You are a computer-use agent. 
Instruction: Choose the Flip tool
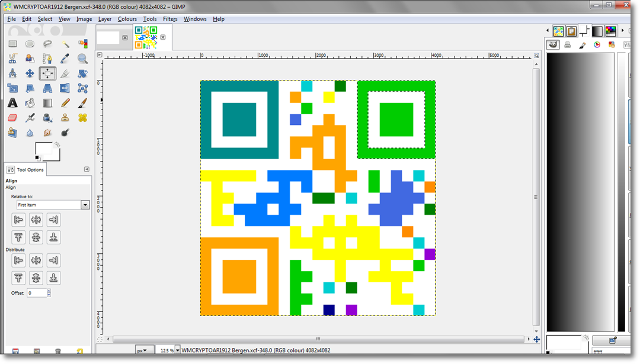click(65, 88)
